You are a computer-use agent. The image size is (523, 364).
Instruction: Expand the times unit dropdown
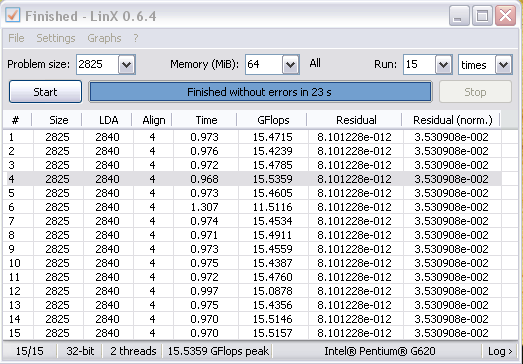click(503, 64)
